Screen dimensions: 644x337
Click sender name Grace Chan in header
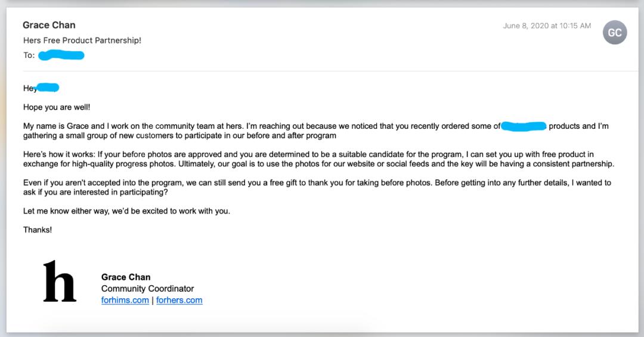[x=49, y=25]
